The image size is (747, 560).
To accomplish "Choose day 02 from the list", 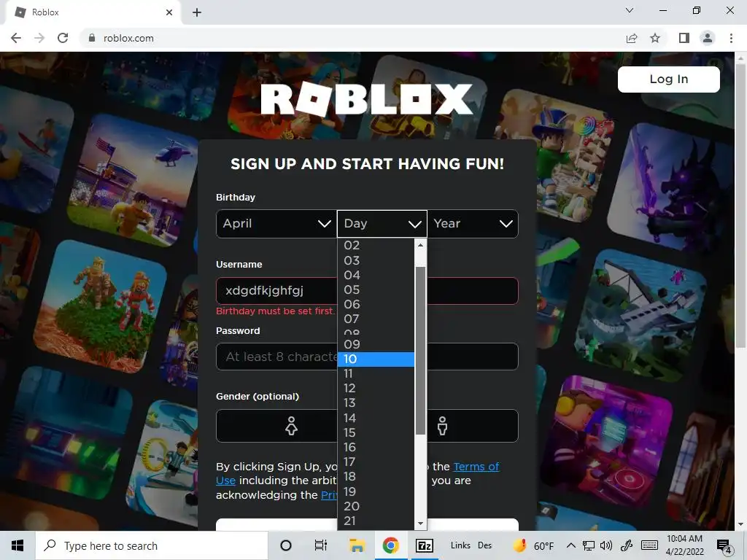I will click(x=376, y=246).
